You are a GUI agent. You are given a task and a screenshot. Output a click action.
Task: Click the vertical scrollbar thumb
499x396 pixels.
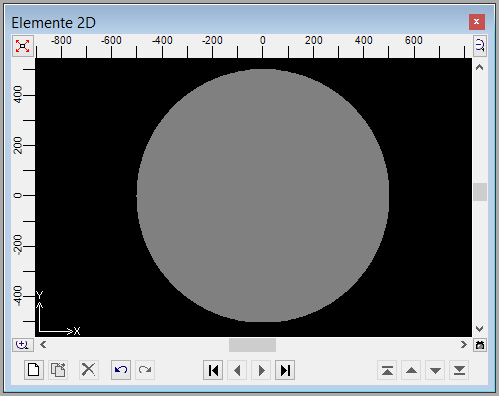[x=480, y=192]
